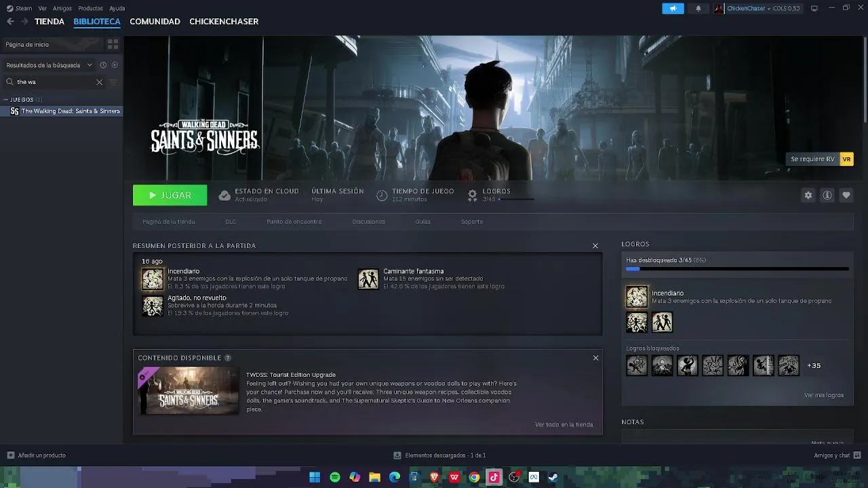Click the library search field
This screenshot has width=868, height=488.
pyautogui.click(x=54, y=82)
